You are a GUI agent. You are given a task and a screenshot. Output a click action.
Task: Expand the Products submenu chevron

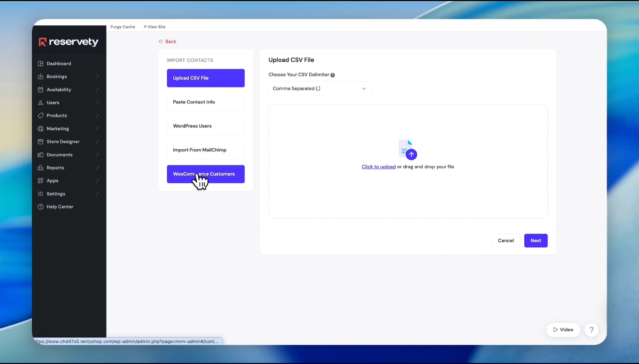coord(97,116)
